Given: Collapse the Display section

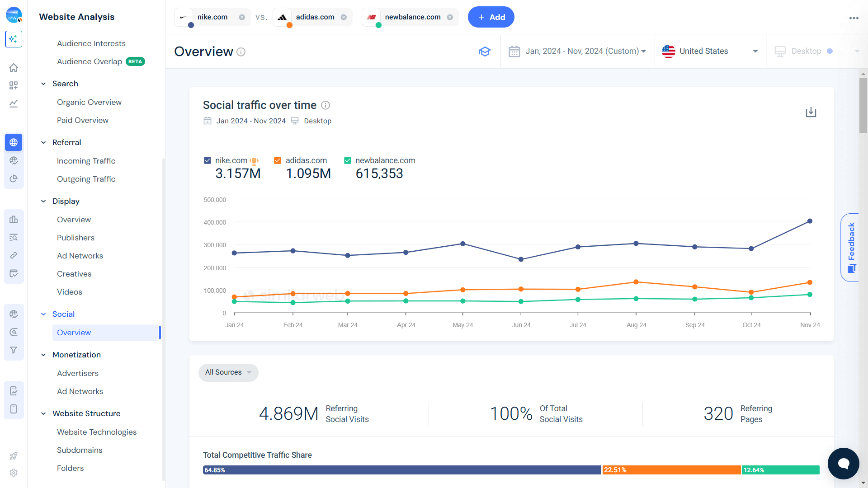Looking at the screenshot, I should click(43, 201).
